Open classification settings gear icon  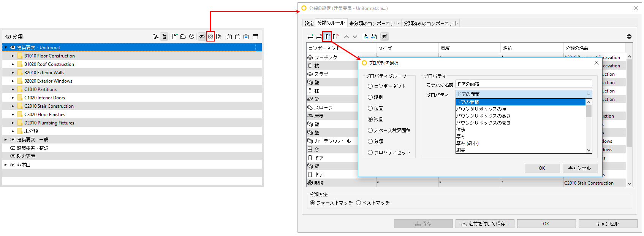pyautogui.click(x=210, y=37)
